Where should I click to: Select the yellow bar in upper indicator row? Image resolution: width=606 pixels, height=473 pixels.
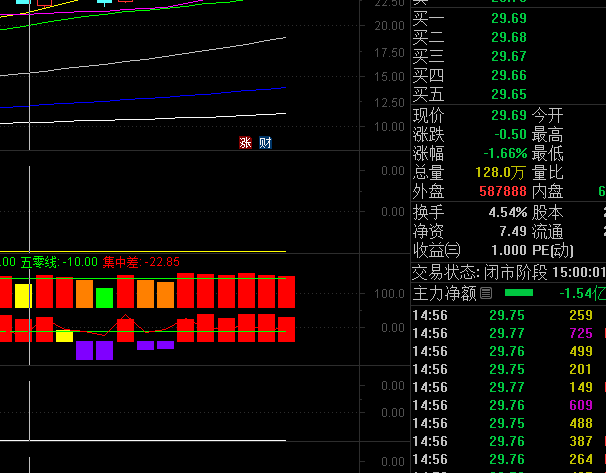[23, 295]
